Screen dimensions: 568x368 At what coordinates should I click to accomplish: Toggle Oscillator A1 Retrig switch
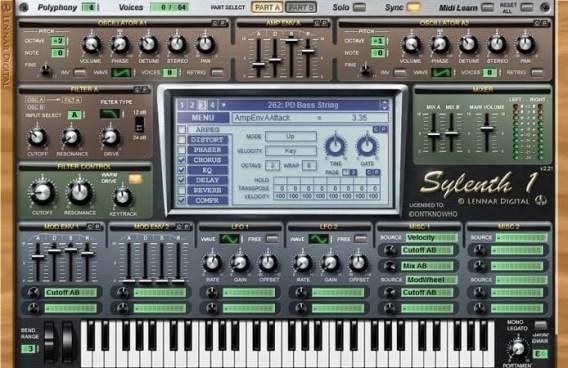tap(217, 73)
